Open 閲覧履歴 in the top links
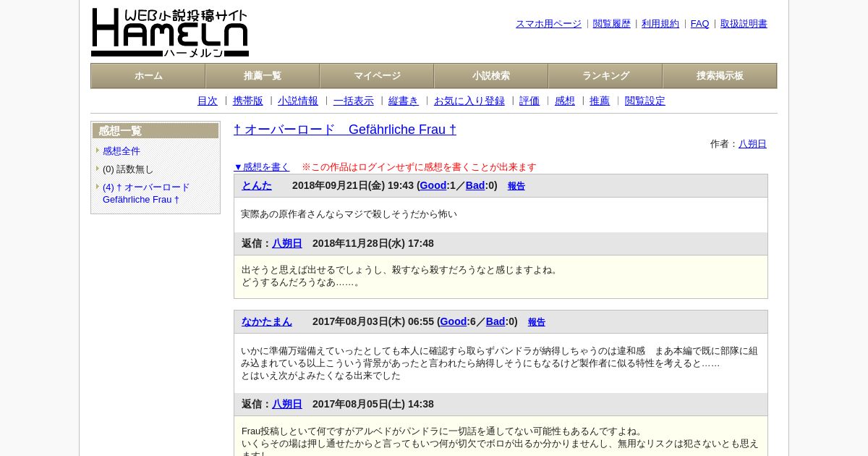The height and width of the screenshot is (456, 868). [x=612, y=24]
